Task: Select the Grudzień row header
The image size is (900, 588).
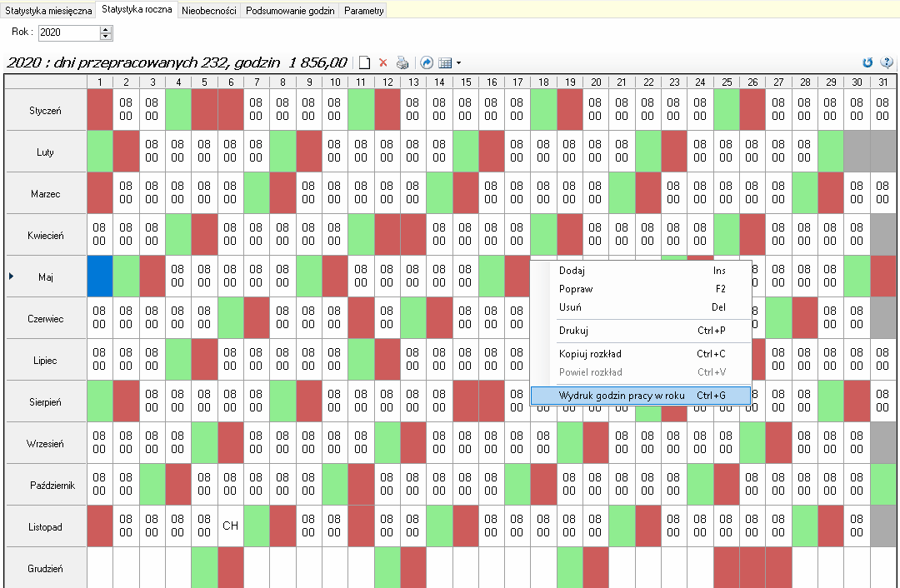Action: 46,568
